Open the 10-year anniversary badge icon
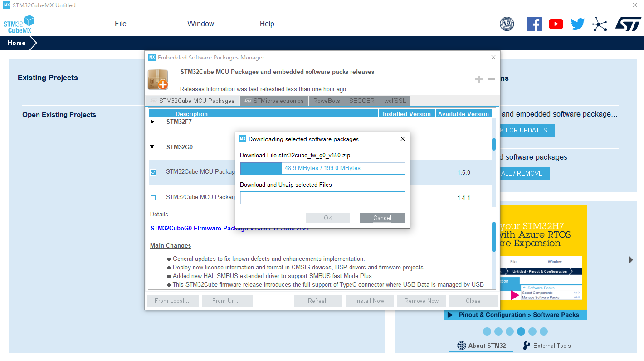The width and height of the screenshot is (644, 361). tap(507, 24)
